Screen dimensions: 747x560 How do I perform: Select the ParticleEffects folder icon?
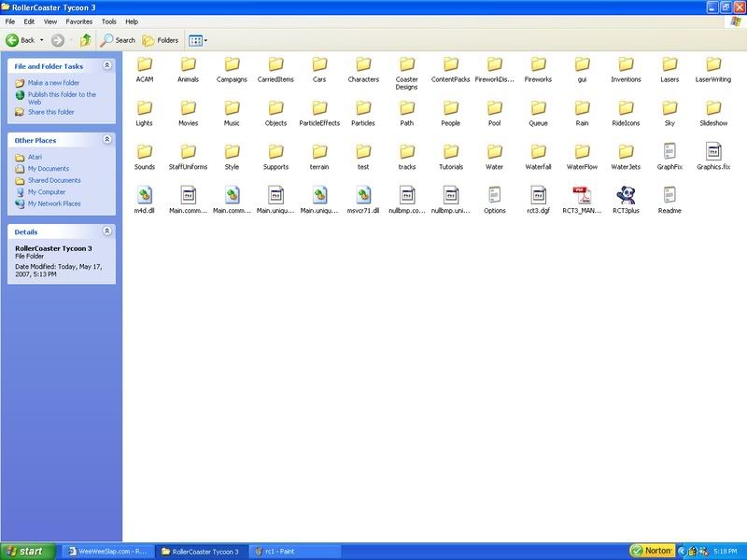coord(319,107)
